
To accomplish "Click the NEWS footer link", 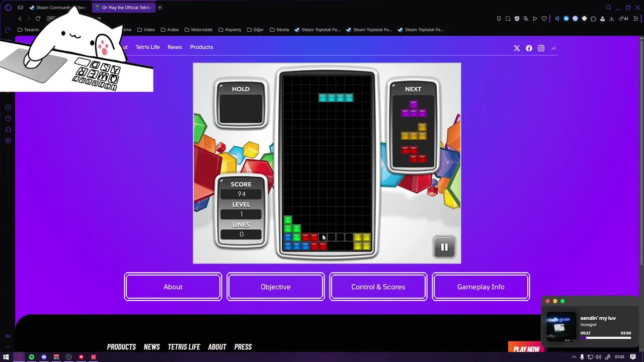I will pyautogui.click(x=151, y=347).
